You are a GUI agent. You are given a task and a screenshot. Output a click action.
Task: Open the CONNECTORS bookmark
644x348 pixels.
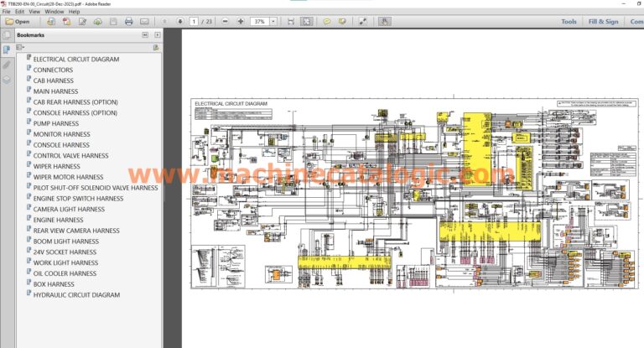coord(53,70)
